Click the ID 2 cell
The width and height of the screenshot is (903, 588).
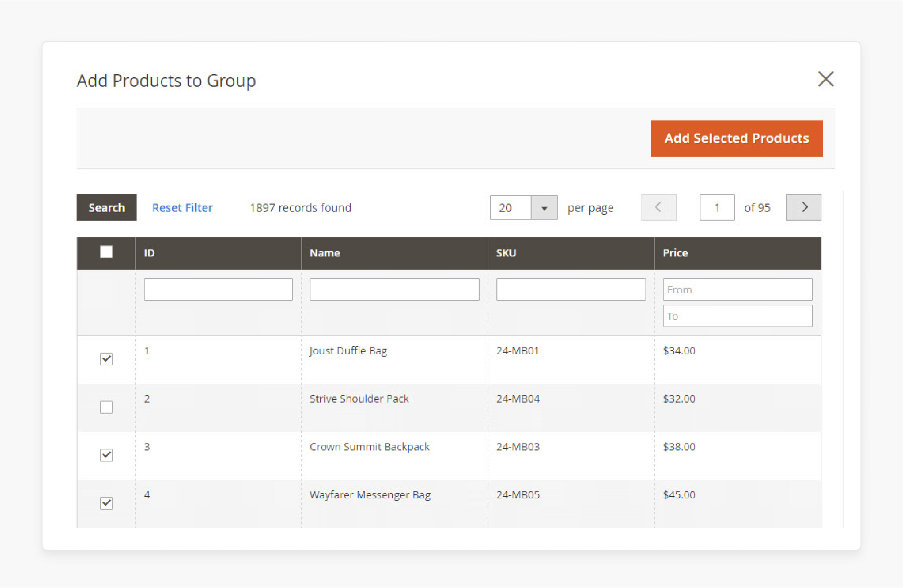(x=147, y=399)
